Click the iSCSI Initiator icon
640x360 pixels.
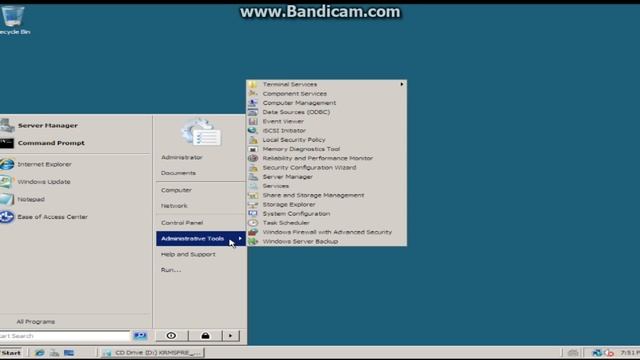[x=253, y=131]
